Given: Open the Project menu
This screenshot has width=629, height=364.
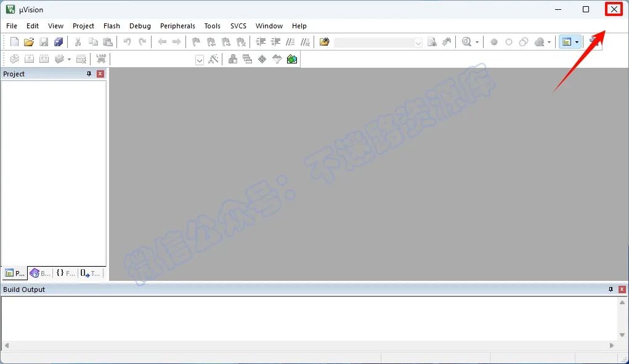Looking at the screenshot, I should pos(83,26).
